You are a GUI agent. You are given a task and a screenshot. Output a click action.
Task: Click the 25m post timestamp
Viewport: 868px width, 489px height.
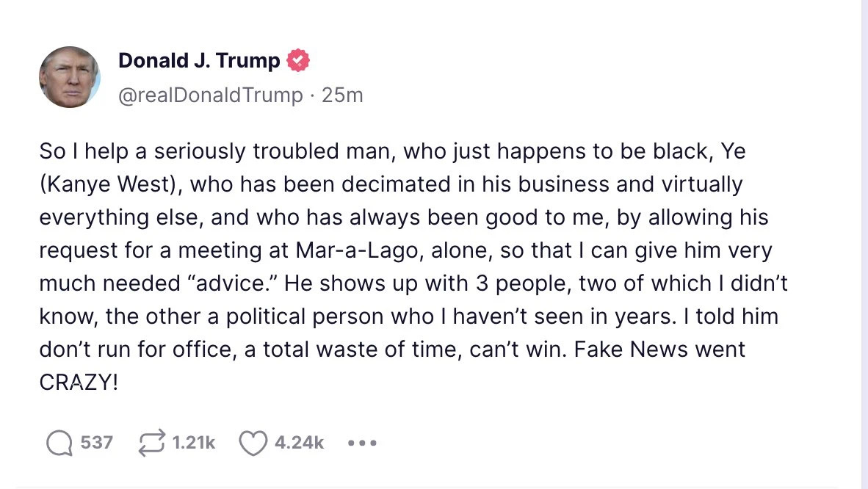click(342, 95)
